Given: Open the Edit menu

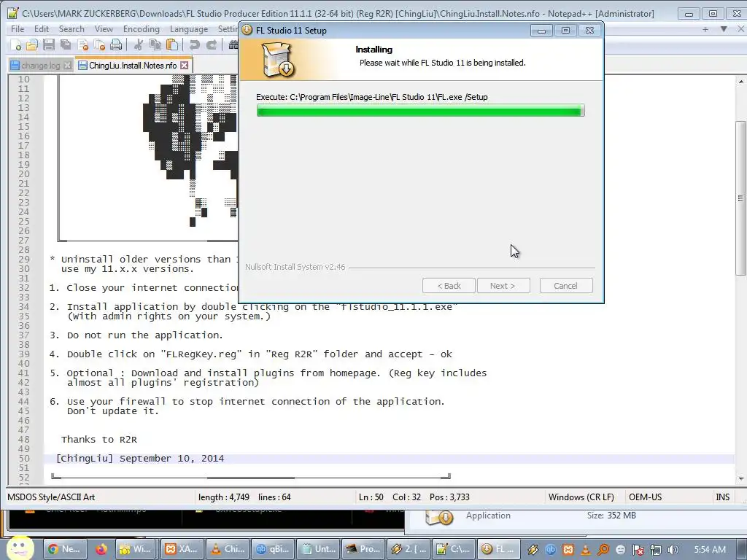Looking at the screenshot, I should click(42, 29).
